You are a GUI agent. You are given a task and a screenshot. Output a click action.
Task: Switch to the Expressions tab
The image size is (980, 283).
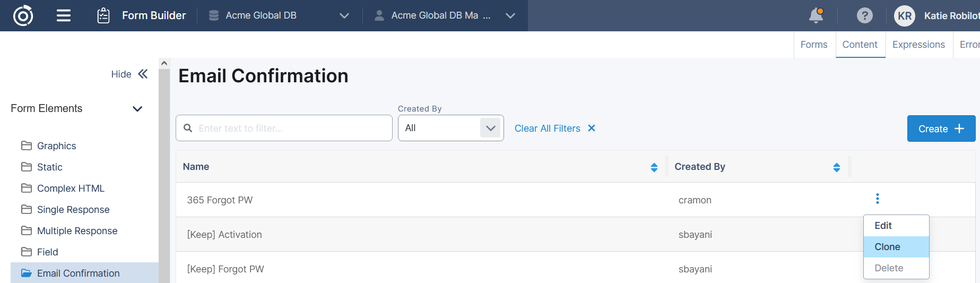coord(918,45)
